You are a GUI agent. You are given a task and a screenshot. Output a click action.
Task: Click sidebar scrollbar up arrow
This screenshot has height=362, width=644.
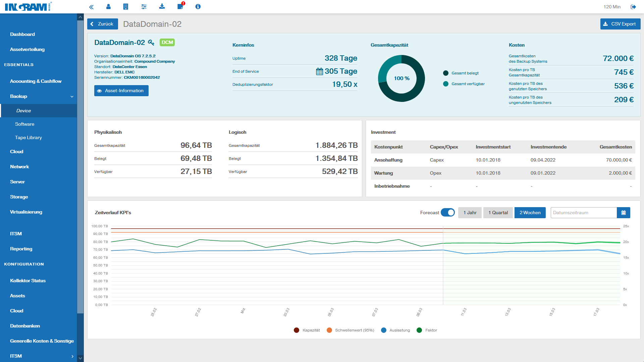click(80, 17)
